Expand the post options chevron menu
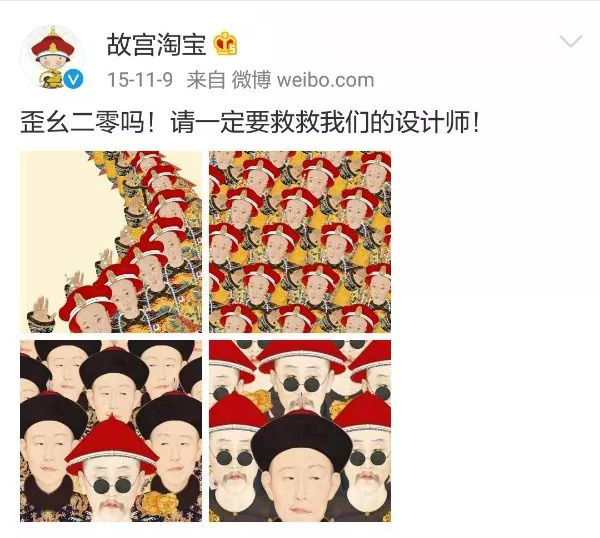The width and height of the screenshot is (600, 538). pos(571,41)
